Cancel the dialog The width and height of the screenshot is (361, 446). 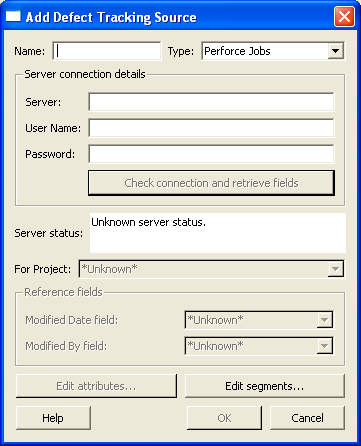click(307, 418)
